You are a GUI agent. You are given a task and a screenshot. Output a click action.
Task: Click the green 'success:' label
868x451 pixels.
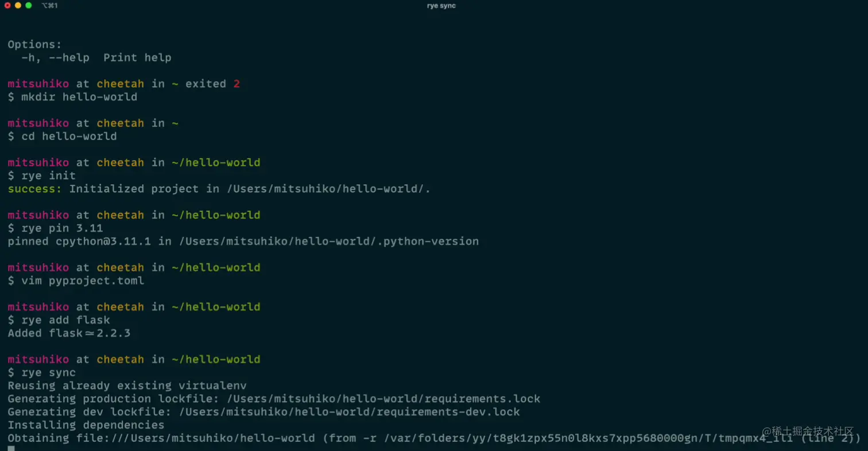coord(34,189)
